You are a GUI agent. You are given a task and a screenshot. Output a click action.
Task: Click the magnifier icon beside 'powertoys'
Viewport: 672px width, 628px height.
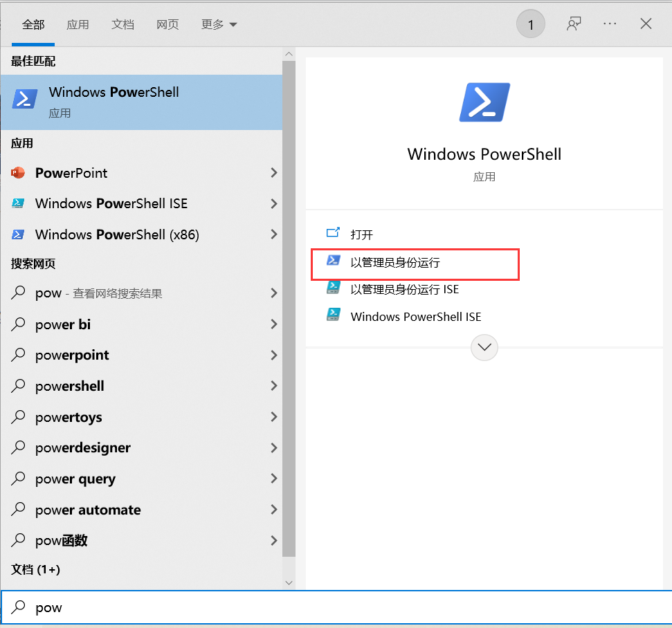click(18, 417)
